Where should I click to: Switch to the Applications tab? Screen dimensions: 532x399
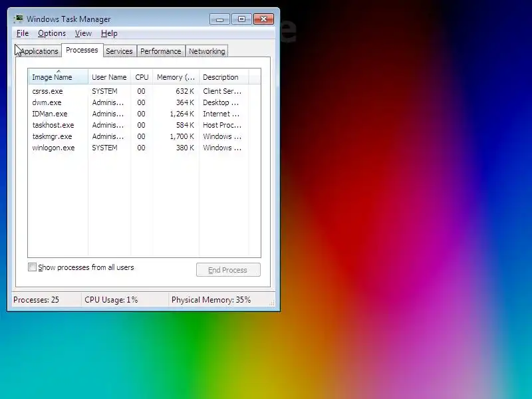tap(39, 51)
